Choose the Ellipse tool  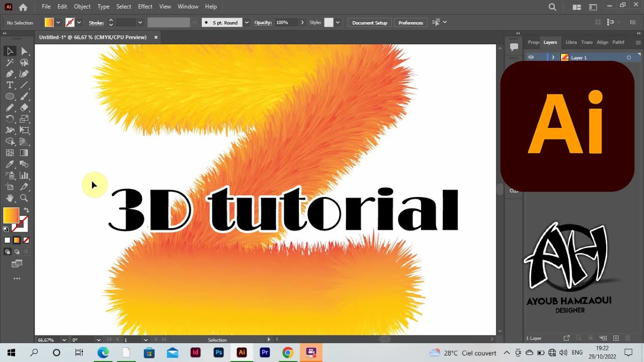tap(10, 97)
